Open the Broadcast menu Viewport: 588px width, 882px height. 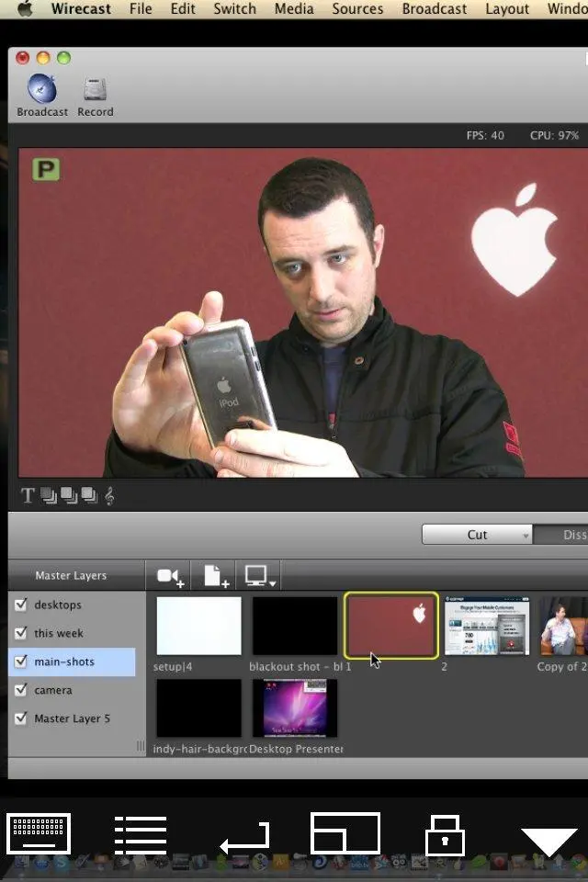click(435, 9)
